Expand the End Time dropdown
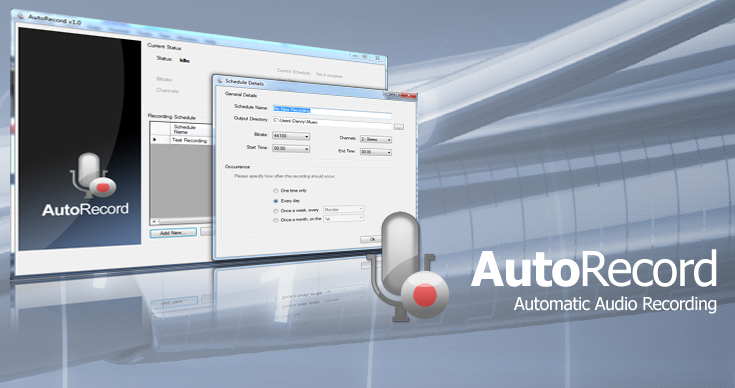Viewport: 735px width, 388px height. pos(376,152)
